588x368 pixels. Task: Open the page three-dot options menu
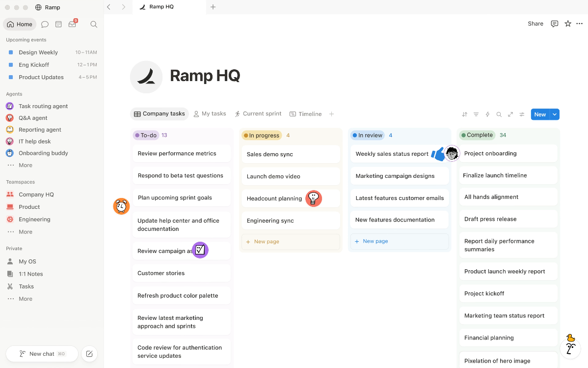pos(579,24)
